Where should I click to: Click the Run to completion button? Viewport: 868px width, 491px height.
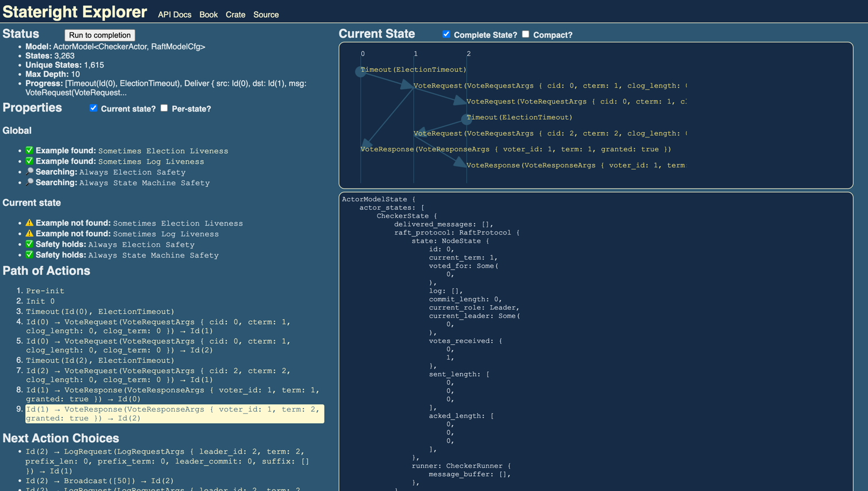pos(100,35)
